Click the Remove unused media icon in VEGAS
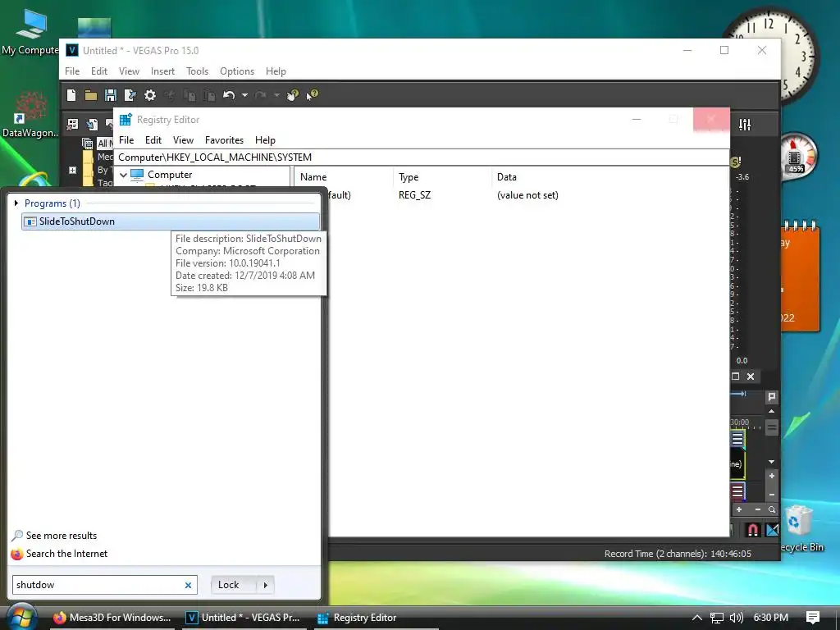Screen dimensions: 840x630 [x=72, y=125]
